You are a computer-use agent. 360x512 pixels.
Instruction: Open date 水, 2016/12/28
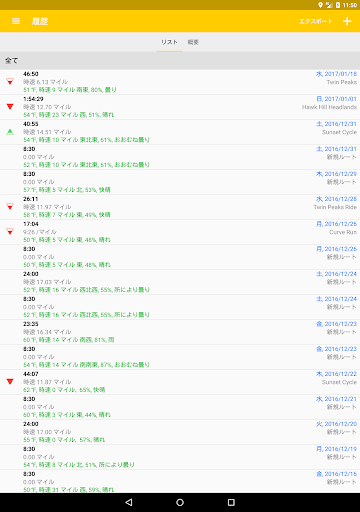[x=336, y=199]
